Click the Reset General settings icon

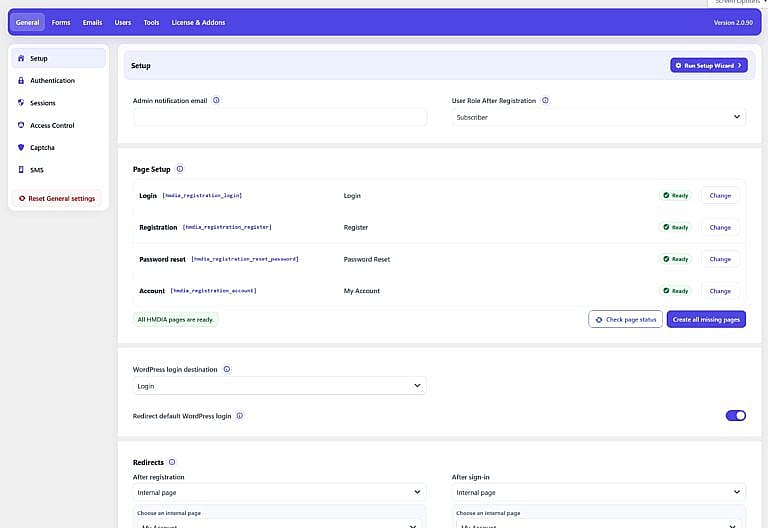click(x=22, y=198)
